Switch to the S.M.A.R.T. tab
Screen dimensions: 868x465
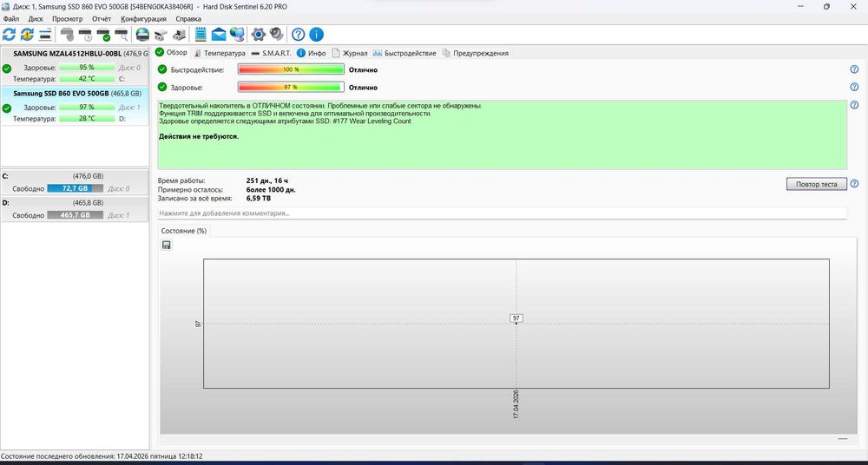tap(271, 53)
